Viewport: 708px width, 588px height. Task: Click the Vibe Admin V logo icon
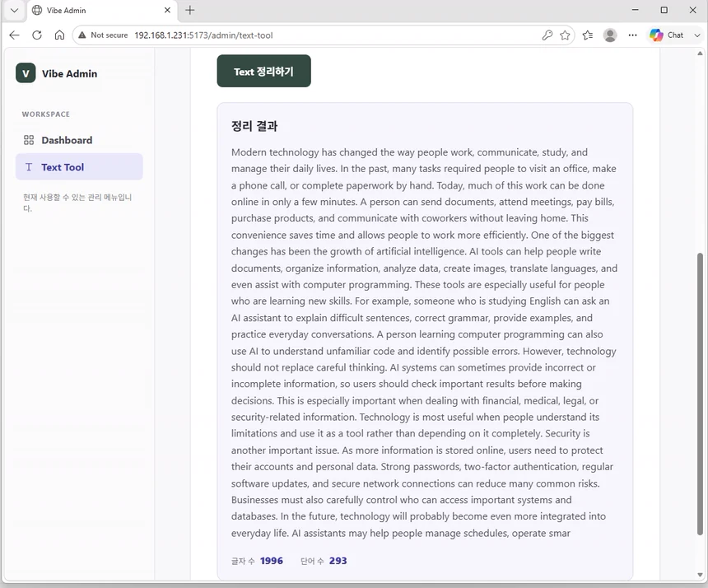point(26,73)
